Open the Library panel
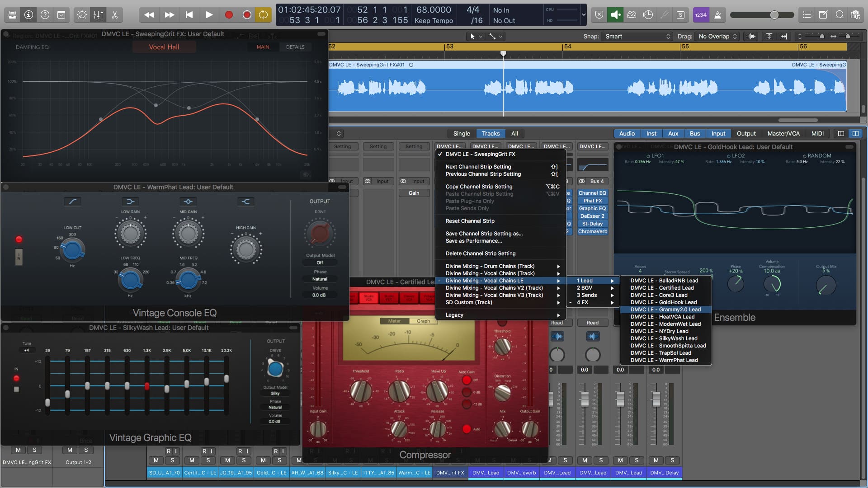This screenshot has width=868, height=488. pos(13,15)
